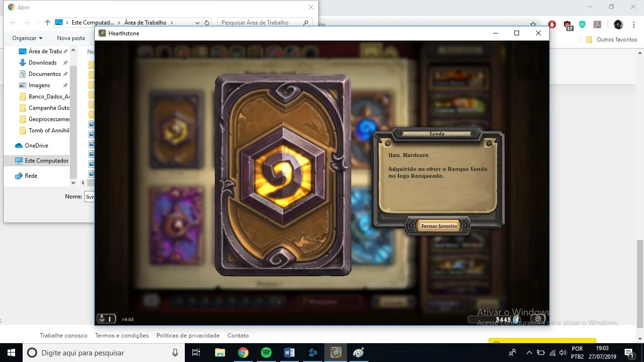Open Spotify from the taskbar
The height and width of the screenshot is (362, 644).
coord(266,353)
